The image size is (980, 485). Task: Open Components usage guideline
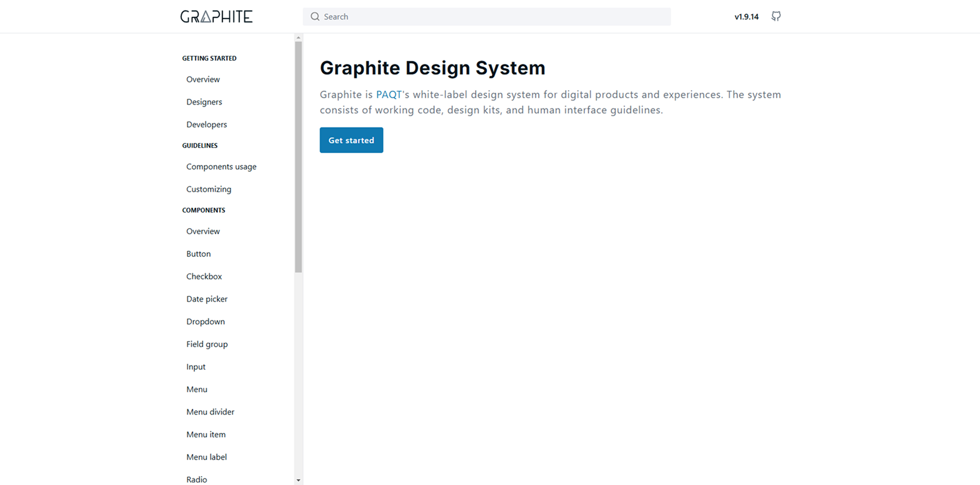pos(221,167)
